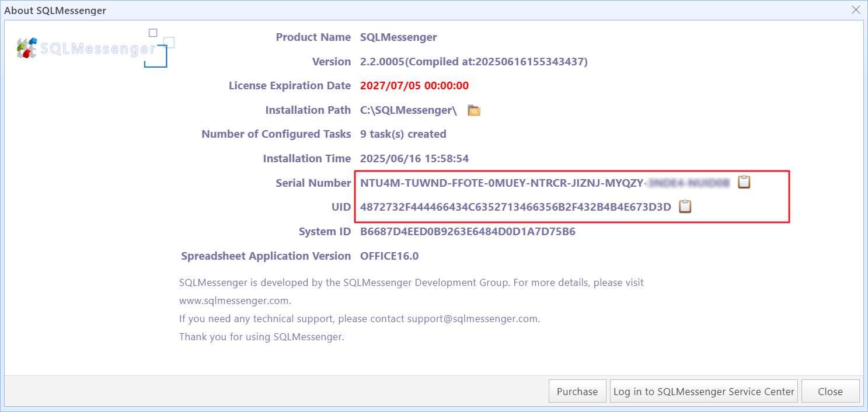868x412 pixels.
Task: Copy the Serial Number to clipboard
Action: [x=744, y=182]
